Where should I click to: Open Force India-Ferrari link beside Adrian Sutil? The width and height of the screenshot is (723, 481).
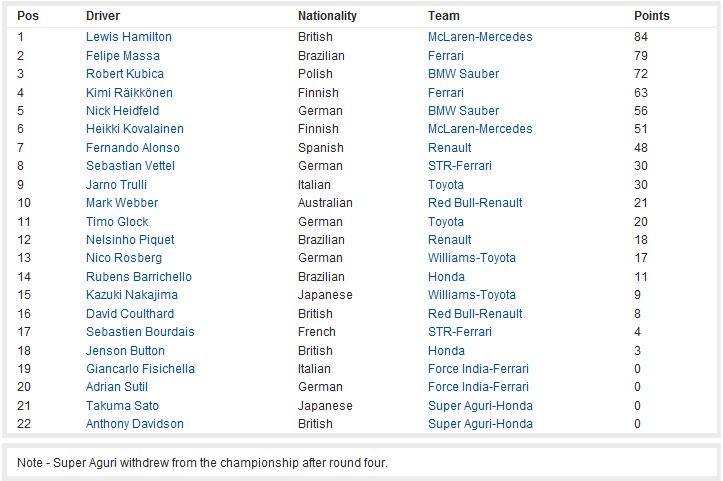[478, 386]
